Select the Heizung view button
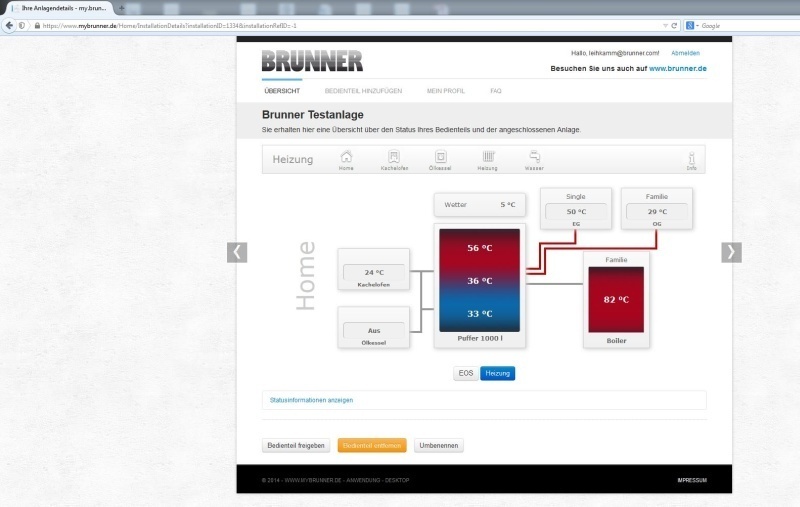Image resolution: width=800 pixels, height=507 pixels. pos(497,373)
